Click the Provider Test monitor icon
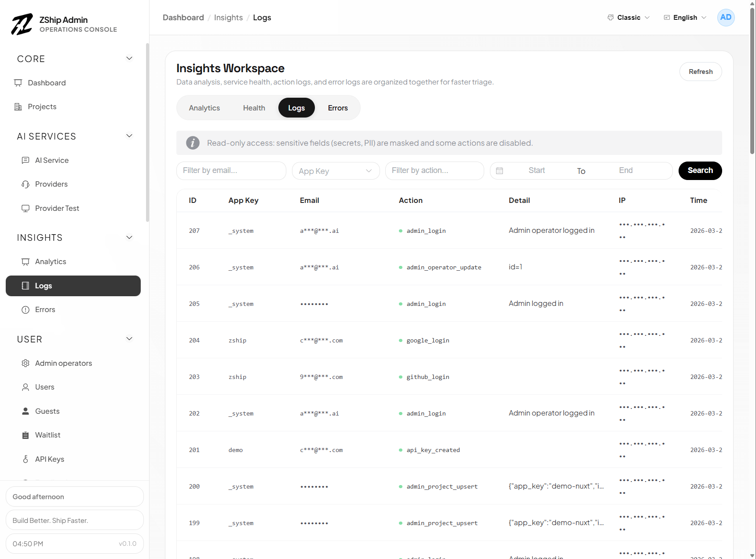 click(26, 209)
